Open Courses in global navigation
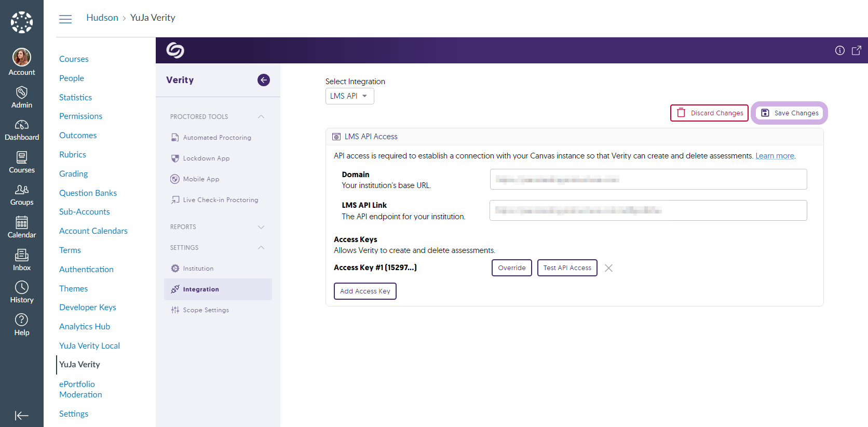Screen dimensions: 868x427 pyautogui.click(x=22, y=163)
